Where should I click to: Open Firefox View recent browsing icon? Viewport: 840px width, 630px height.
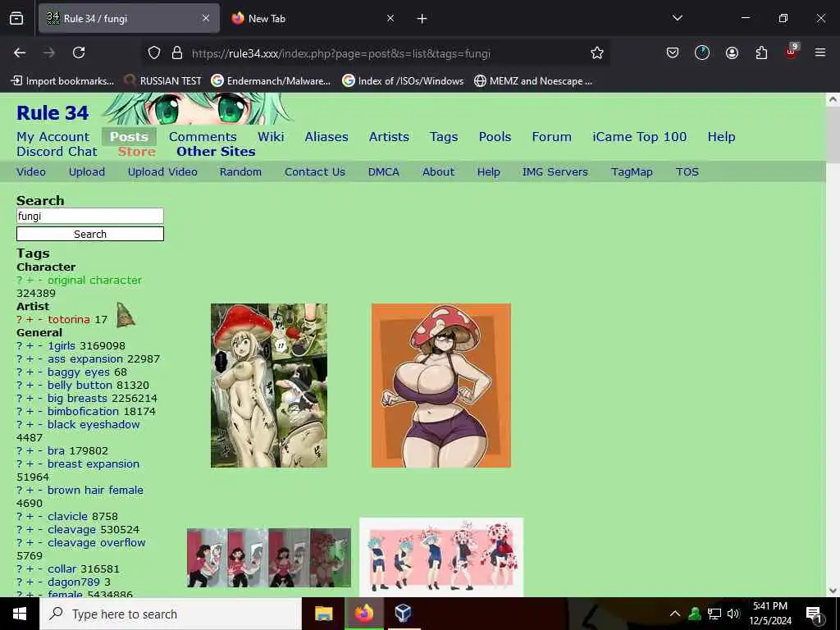(x=16, y=18)
